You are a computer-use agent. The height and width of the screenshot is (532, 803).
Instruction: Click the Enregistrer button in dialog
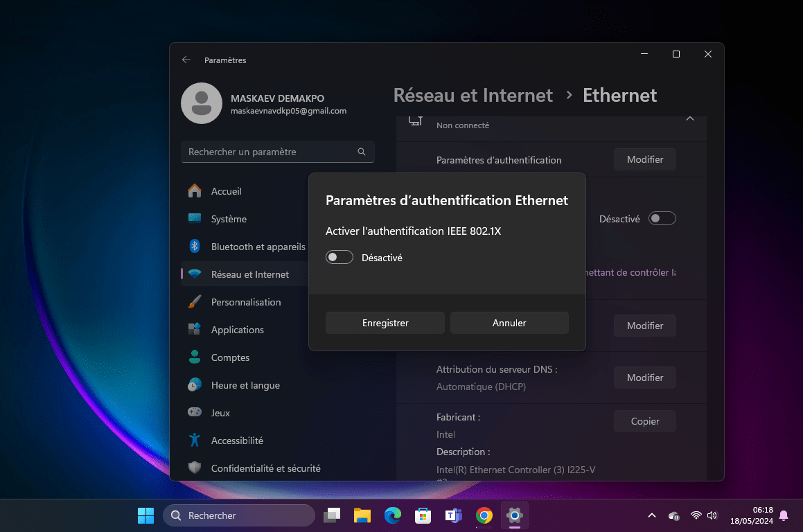(385, 323)
